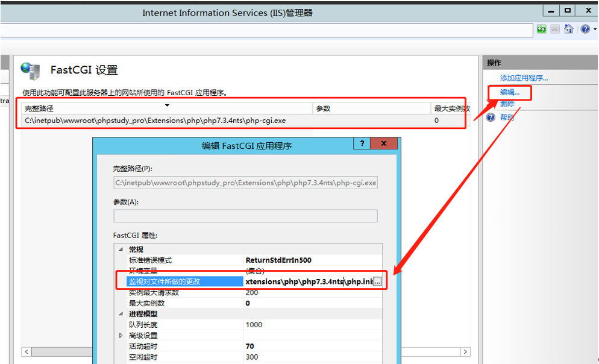
Task: Click the php.ini path value field
Action: [x=309, y=281]
